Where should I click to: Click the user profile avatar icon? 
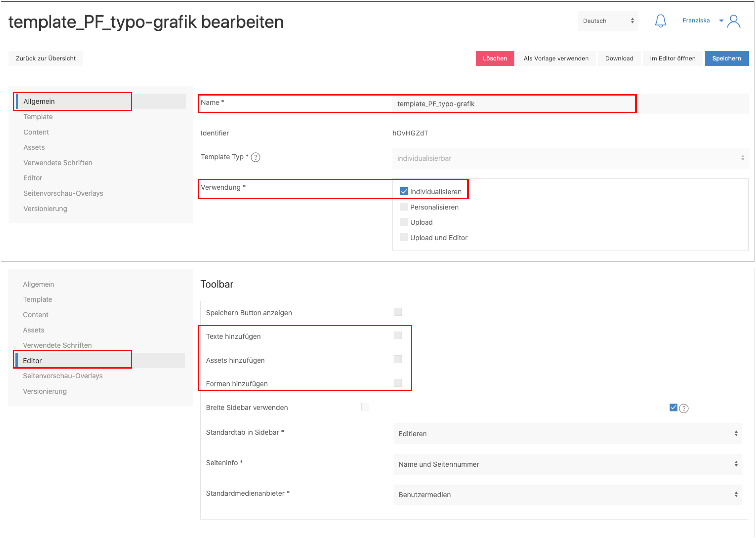(x=734, y=22)
